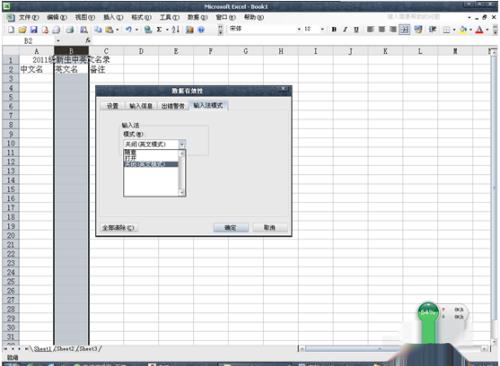Select the 打开 option in list
The height and width of the screenshot is (366, 500).
(x=130, y=158)
